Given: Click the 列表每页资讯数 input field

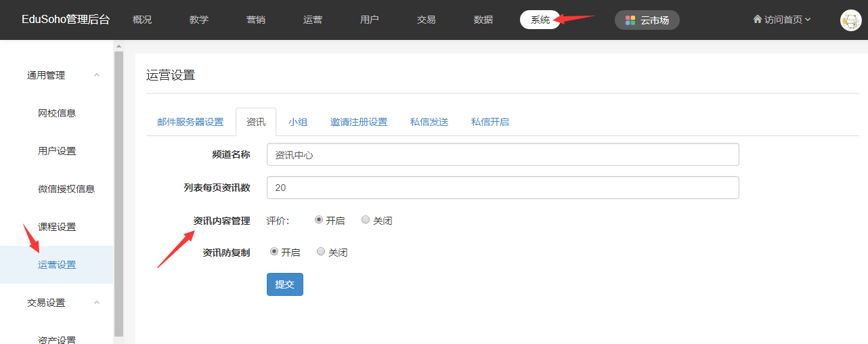Looking at the screenshot, I should 502,188.
